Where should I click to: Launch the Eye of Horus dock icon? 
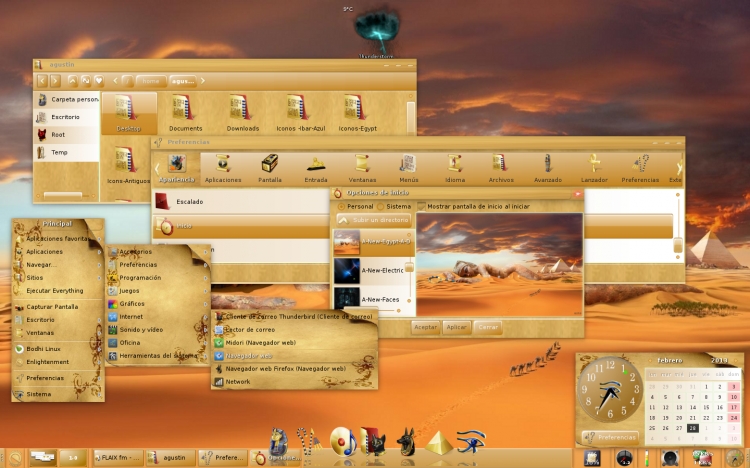pos(471,441)
